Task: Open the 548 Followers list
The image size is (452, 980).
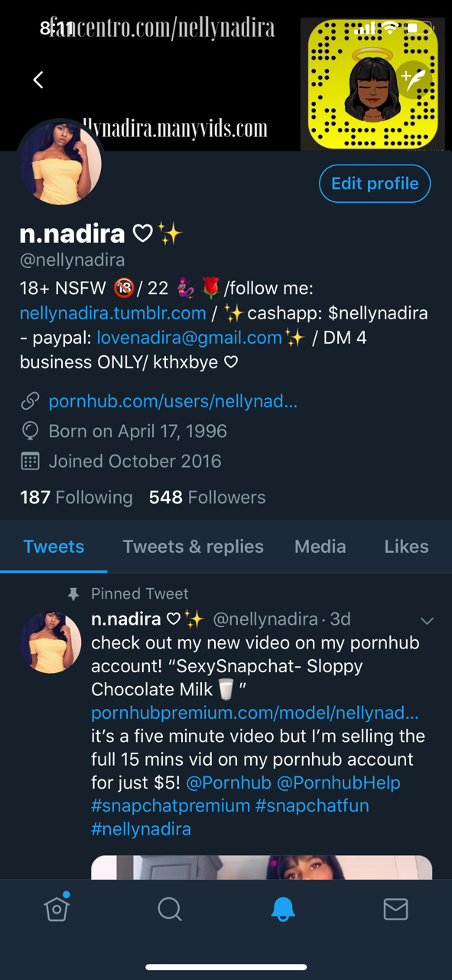Action: tap(207, 498)
